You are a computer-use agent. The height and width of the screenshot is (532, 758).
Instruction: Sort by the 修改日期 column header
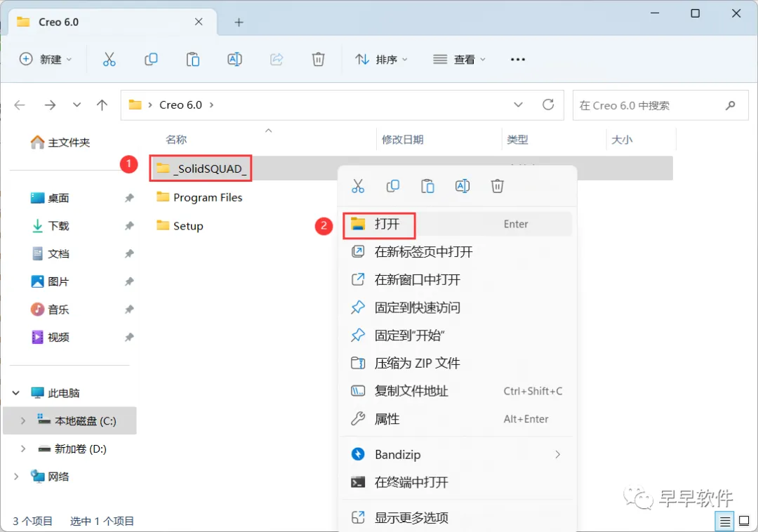[403, 140]
